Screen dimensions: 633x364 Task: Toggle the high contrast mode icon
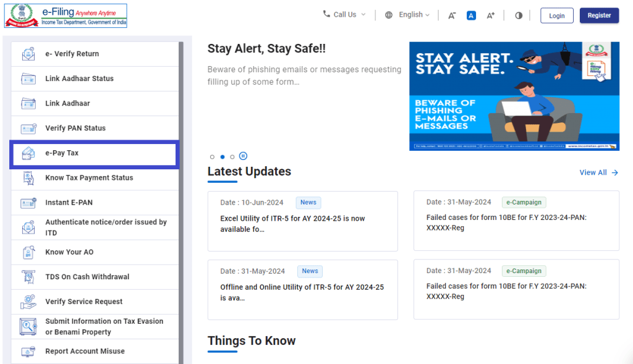[518, 15]
